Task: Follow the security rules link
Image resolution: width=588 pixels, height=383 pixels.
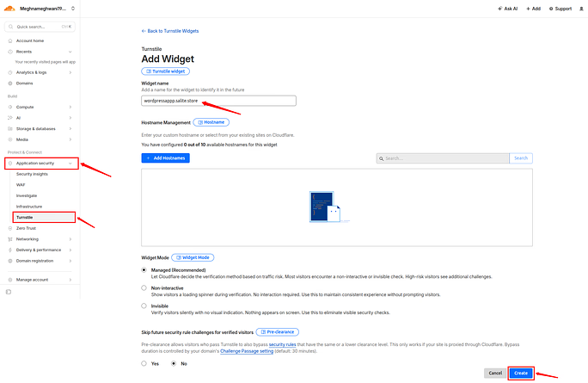Action: coord(282,344)
